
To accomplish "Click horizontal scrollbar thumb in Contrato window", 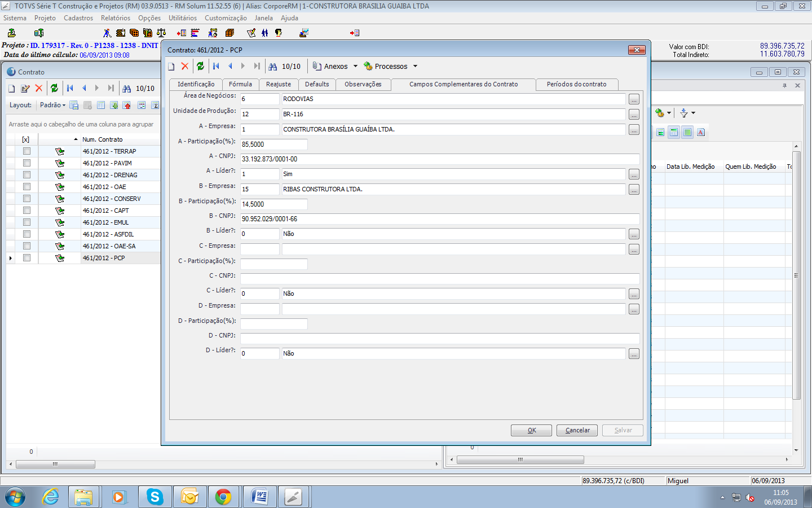I will 55,464.
